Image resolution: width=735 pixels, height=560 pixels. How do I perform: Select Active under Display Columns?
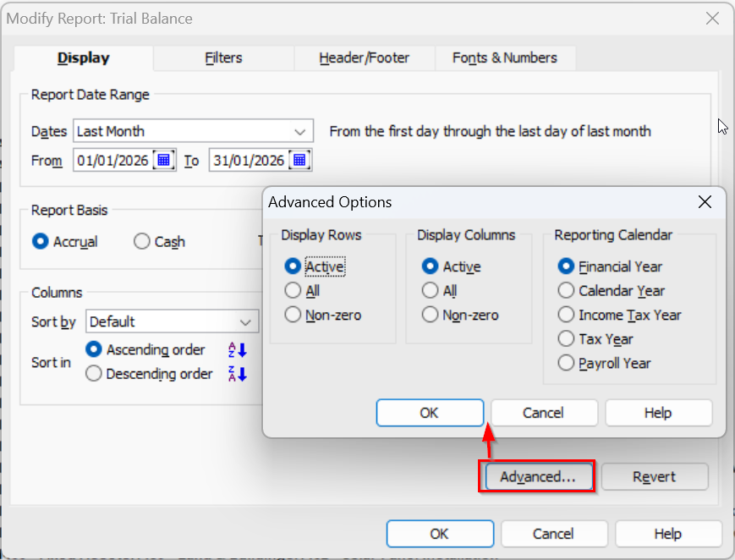pos(452,266)
